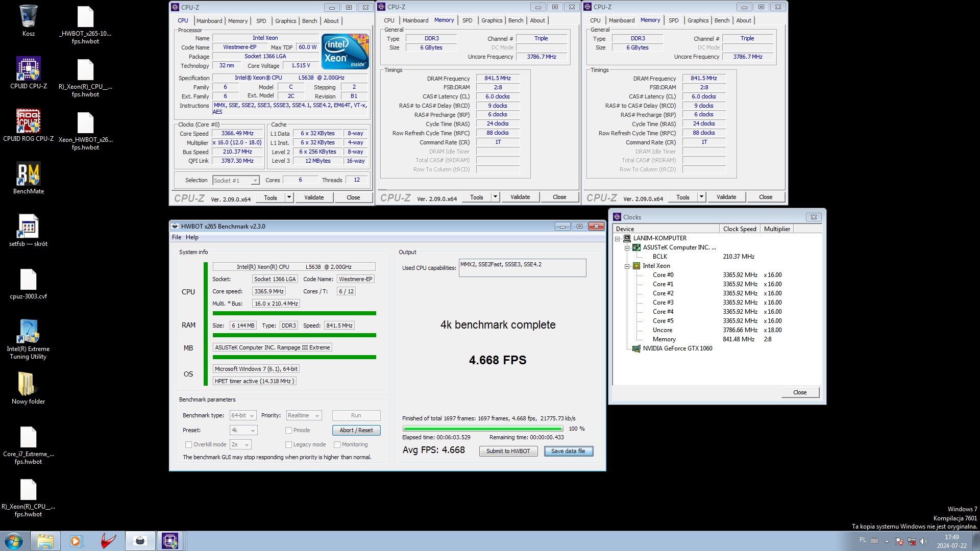Switch to Bench tab in right CPU-Z
This screenshot has width=980, height=551.
coord(722,20)
